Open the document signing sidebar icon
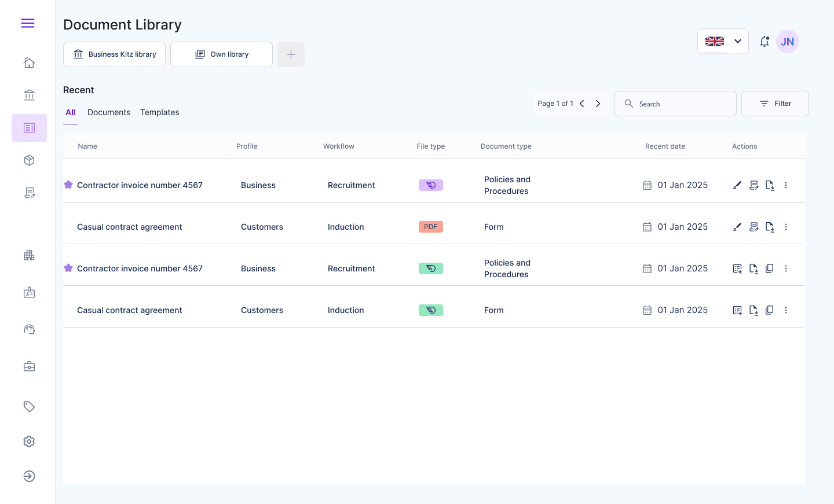The image size is (834, 504). (x=29, y=193)
